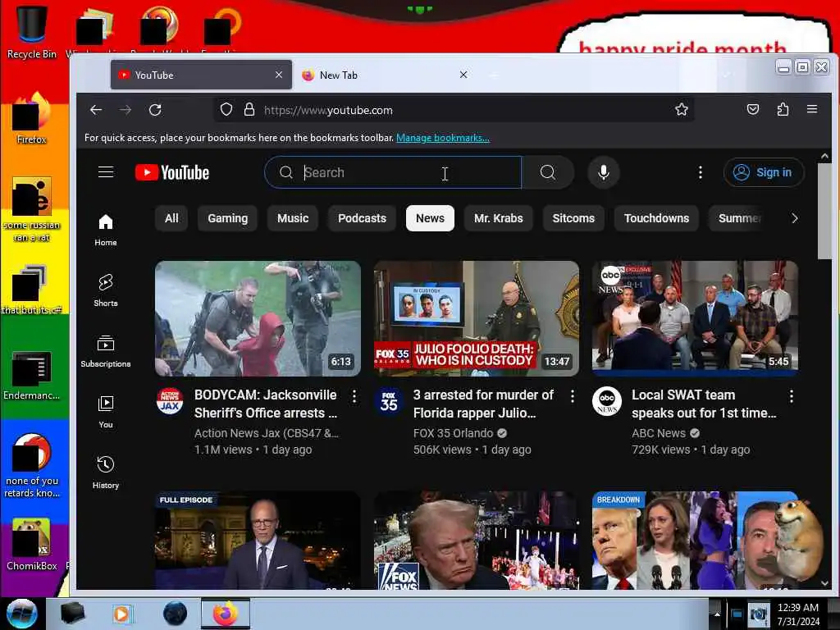Open the YouTube guide hamburger menu
This screenshot has width=840, height=630.
pyautogui.click(x=106, y=172)
